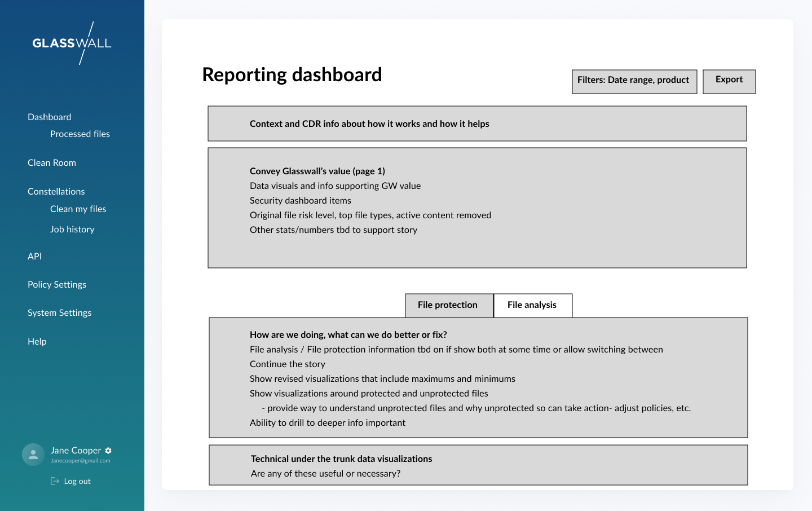
Task: Click 'Continue the story' line
Action: [x=288, y=364]
